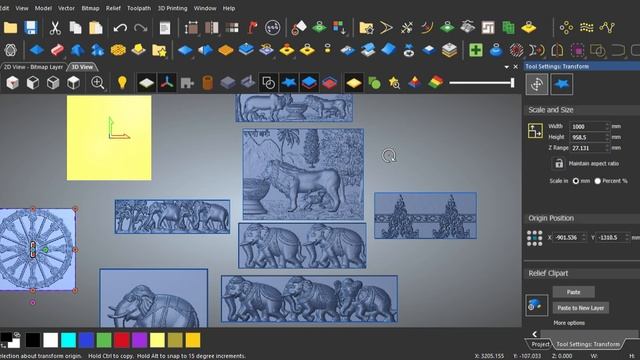Open the Relief menu

point(113,8)
